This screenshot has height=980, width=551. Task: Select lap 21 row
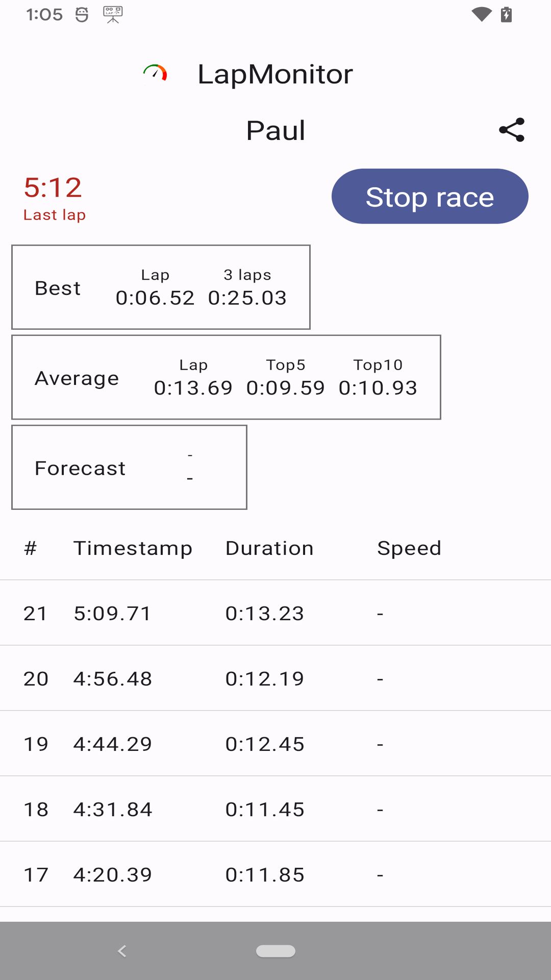point(275,613)
